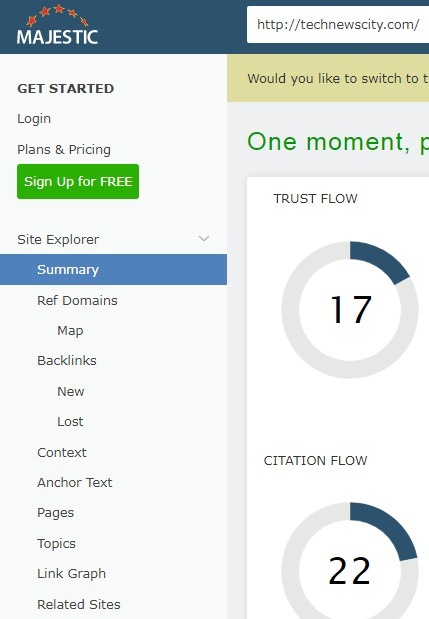
Task: Open Related Sites report
Action: coord(79,604)
